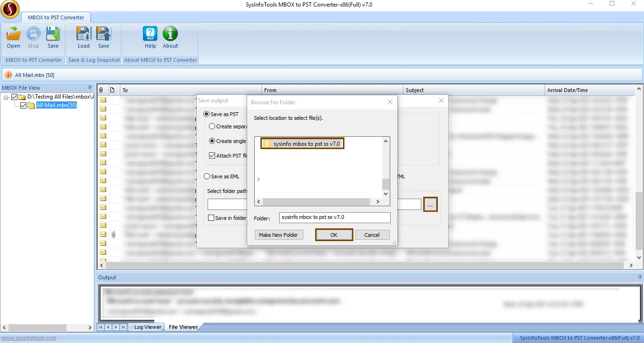This screenshot has width=644, height=343.
Task: Click Cancel in Browse For Folder
Action: (372, 235)
